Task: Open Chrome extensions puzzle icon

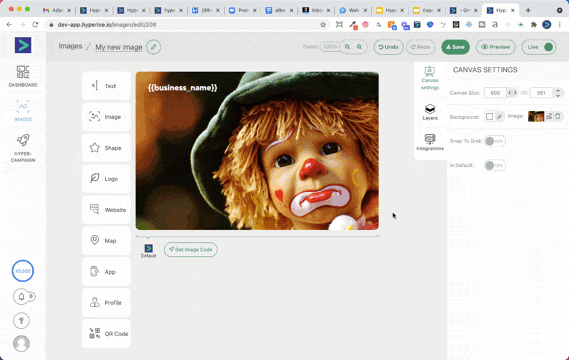Action: click(533, 24)
